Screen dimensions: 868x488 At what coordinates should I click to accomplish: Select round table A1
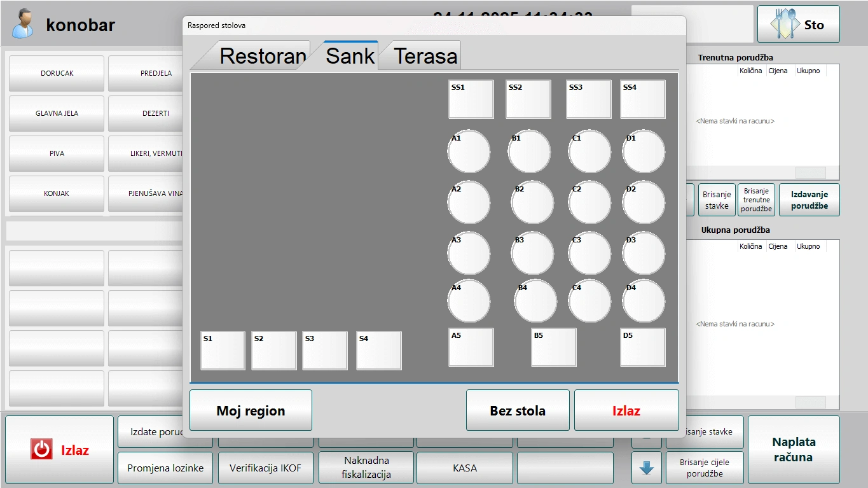click(469, 151)
